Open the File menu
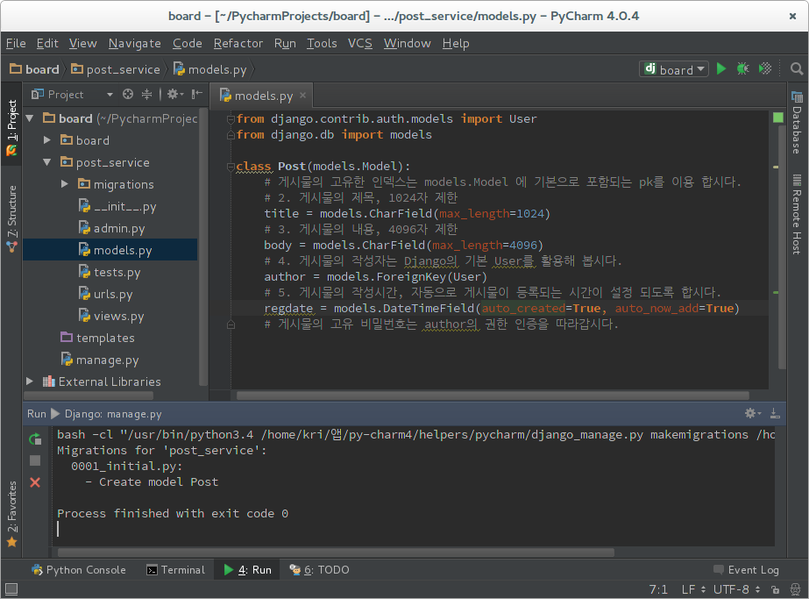Image resolution: width=809 pixels, height=599 pixels. pos(16,43)
